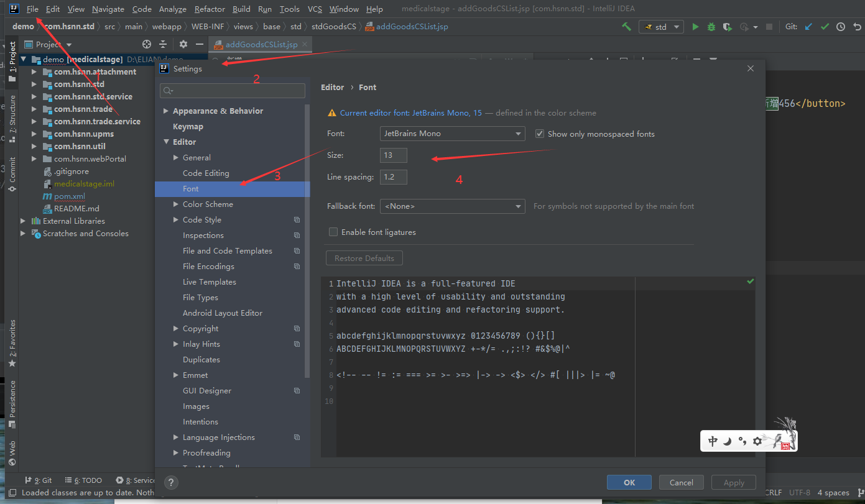
Task: Click the copy icon beside Inspections
Action: [x=297, y=236]
